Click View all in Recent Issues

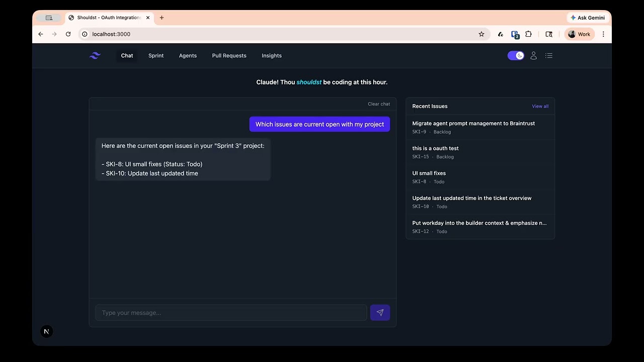540,106
